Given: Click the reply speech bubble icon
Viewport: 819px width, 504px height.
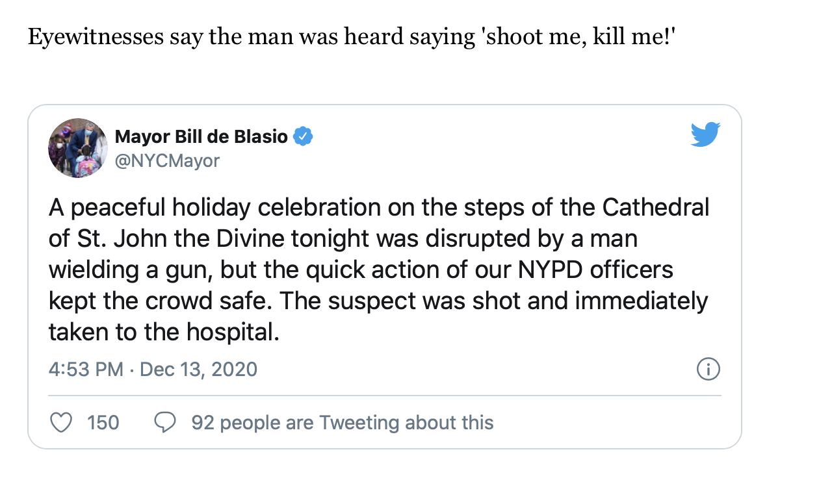Looking at the screenshot, I should pos(165,423).
